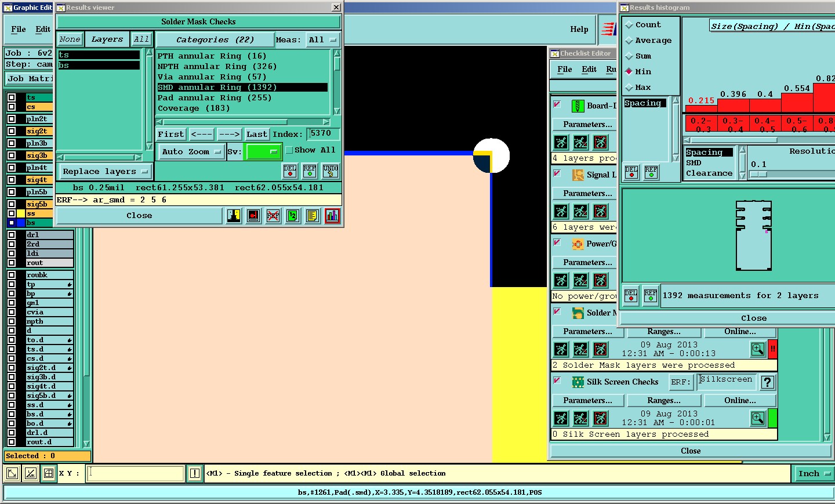Click the None button in Results viewer
The width and height of the screenshot is (835, 504).
click(70, 39)
